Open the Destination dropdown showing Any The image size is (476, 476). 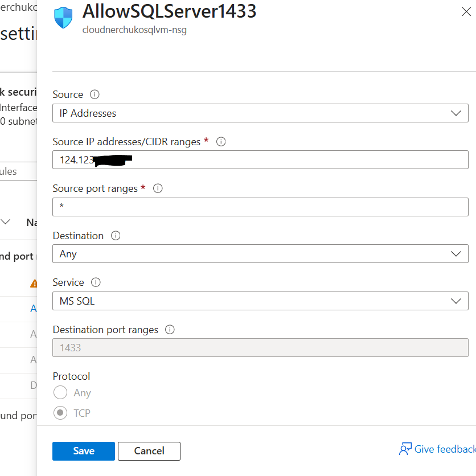click(x=260, y=254)
